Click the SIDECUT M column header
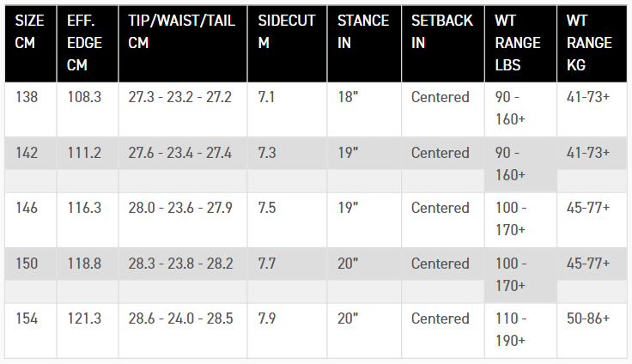This screenshot has height=364, width=632. [x=286, y=31]
